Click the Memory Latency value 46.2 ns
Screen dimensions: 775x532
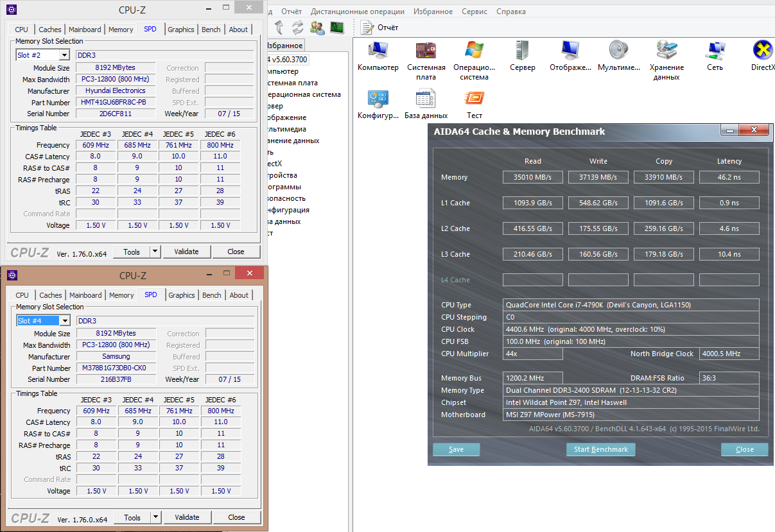click(x=729, y=177)
